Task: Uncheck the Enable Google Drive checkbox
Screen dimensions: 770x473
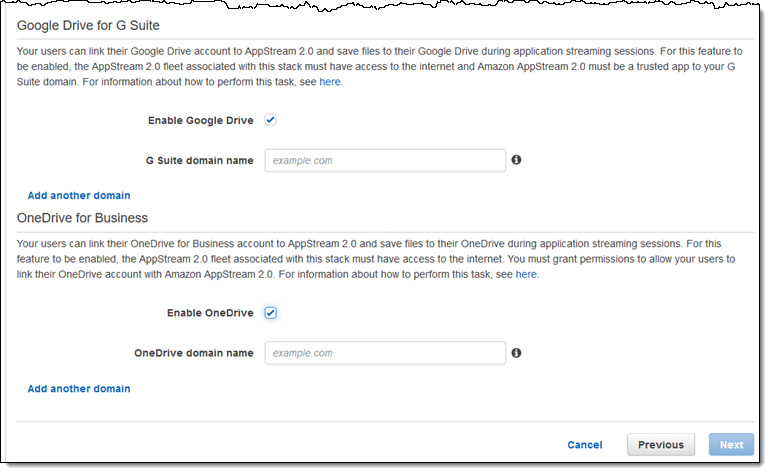Action: coord(270,120)
